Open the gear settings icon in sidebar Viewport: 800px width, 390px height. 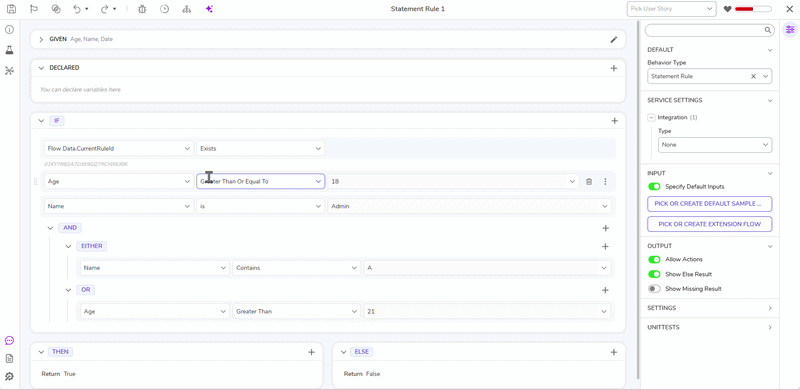pos(9,377)
